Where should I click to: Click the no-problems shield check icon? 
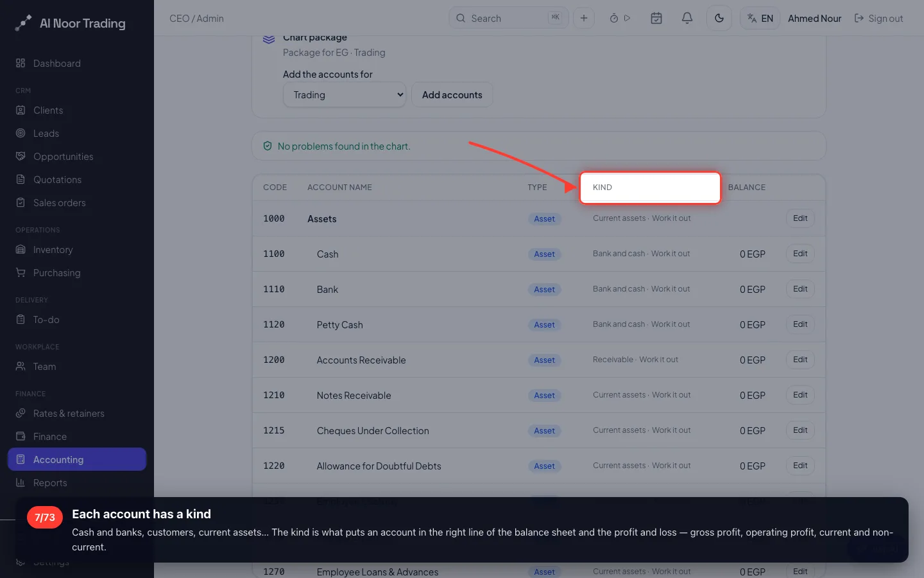268,146
